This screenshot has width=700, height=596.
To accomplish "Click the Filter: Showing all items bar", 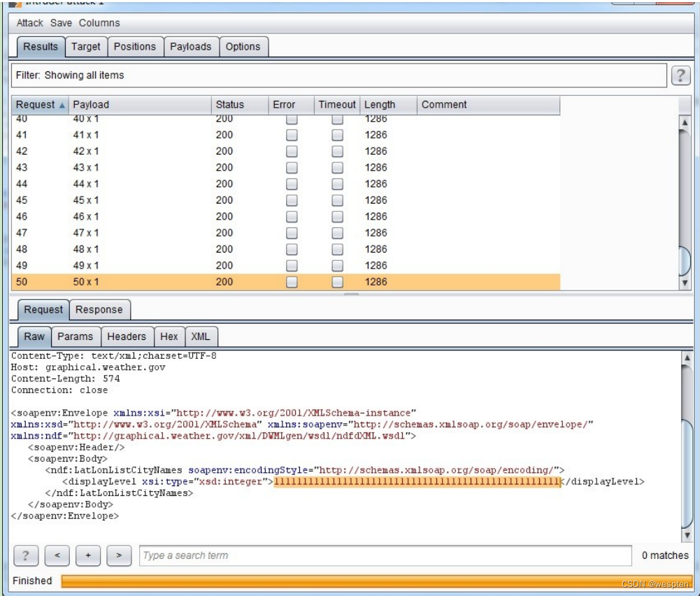I will click(x=338, y=76).
